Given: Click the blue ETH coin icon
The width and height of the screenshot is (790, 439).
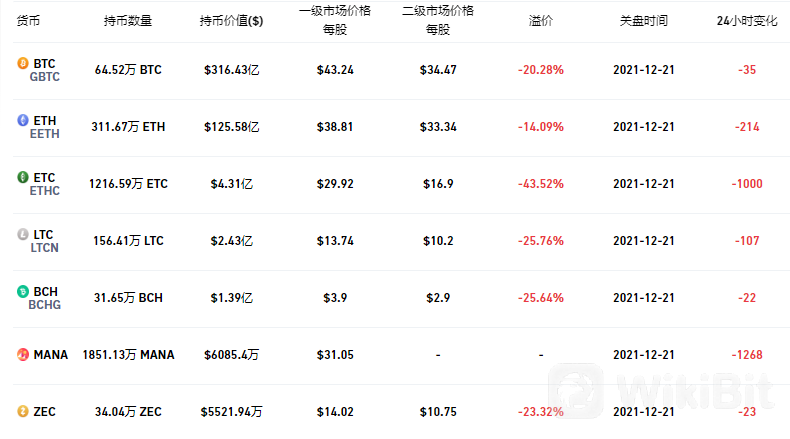Looking at the screenshot, I should pyautogui.click(x=23, y=120).
